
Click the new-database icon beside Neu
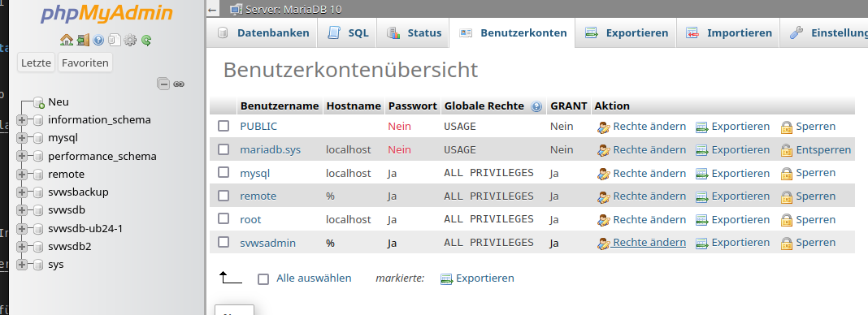[x=39, y=102]
